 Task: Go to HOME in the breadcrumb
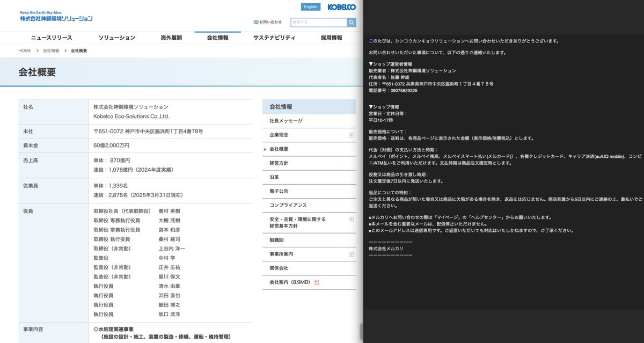click(x=25, y=50)
